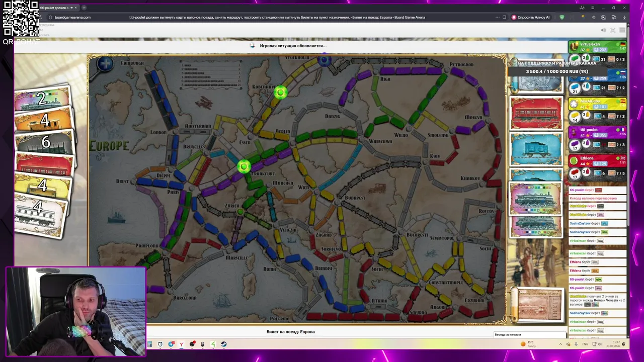Click Ethlena's red avatar icon
Viewport: 644px width, 362px height.
pos(574,160)
